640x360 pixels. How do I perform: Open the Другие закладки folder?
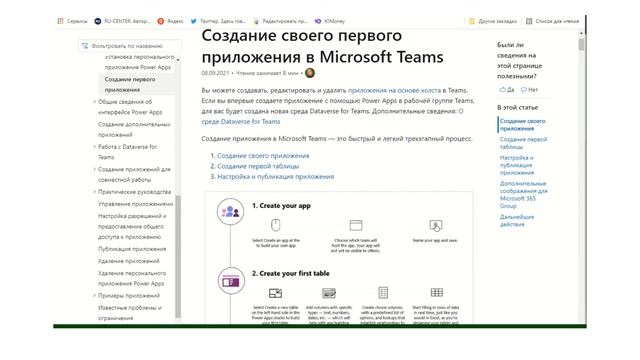click(493, 21)
